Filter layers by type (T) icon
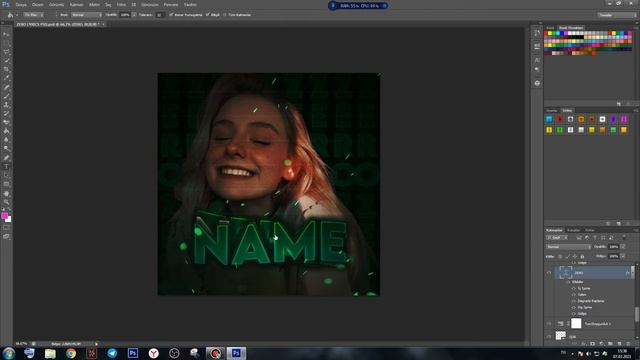 coord(595,238)
